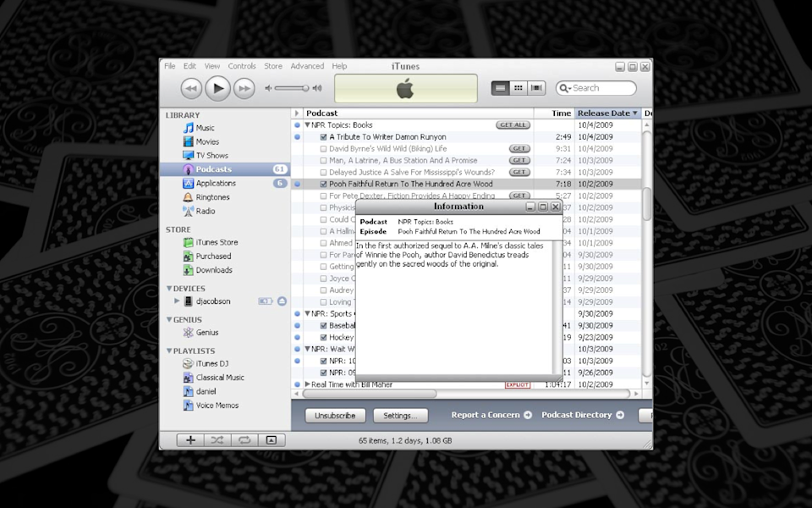Click the Unsubscribe button
This screenshot has width=812, height=508.
tap(335, 416)
